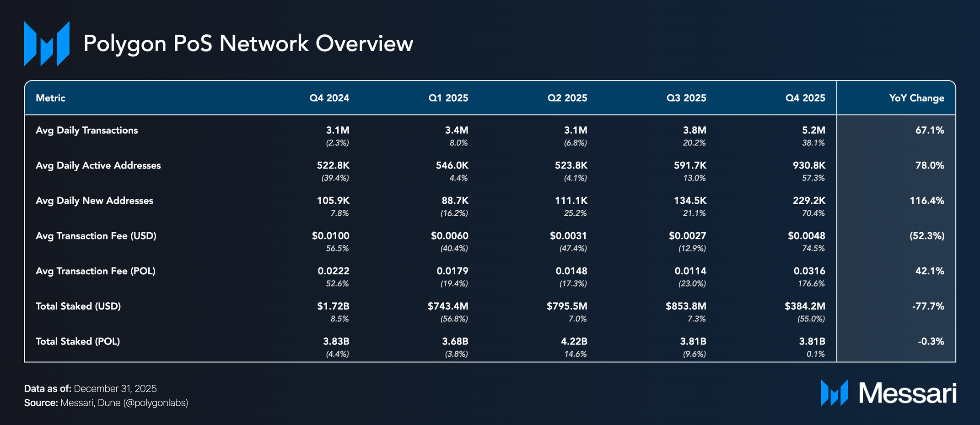
Task: Click the 3.4M value for Q1 2025
Action: pyautogui.click(x=457, y=131)
